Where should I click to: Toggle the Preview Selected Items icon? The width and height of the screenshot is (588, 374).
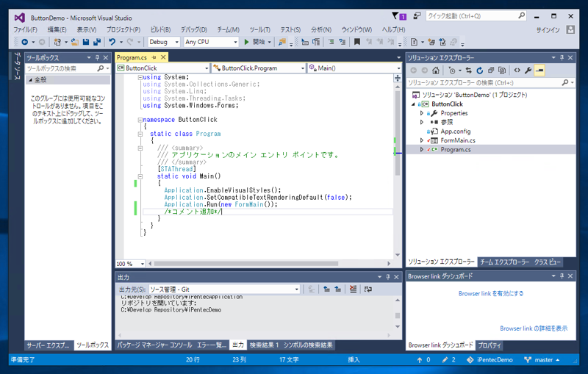pyautogui.click(x=539, y=70)
